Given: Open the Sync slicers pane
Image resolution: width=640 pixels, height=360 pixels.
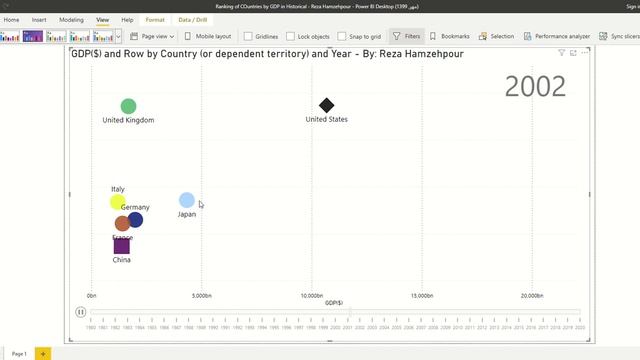Looking at the screenshot, I should [x=619, y=36].
